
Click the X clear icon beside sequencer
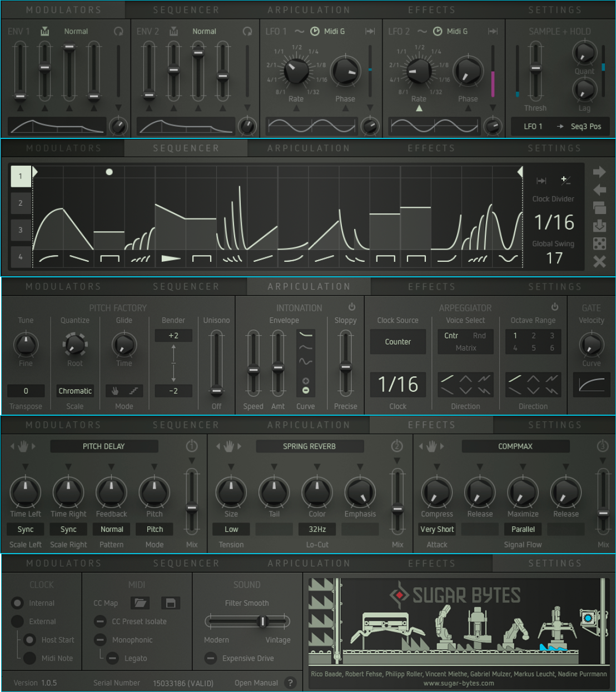[599, 261]
